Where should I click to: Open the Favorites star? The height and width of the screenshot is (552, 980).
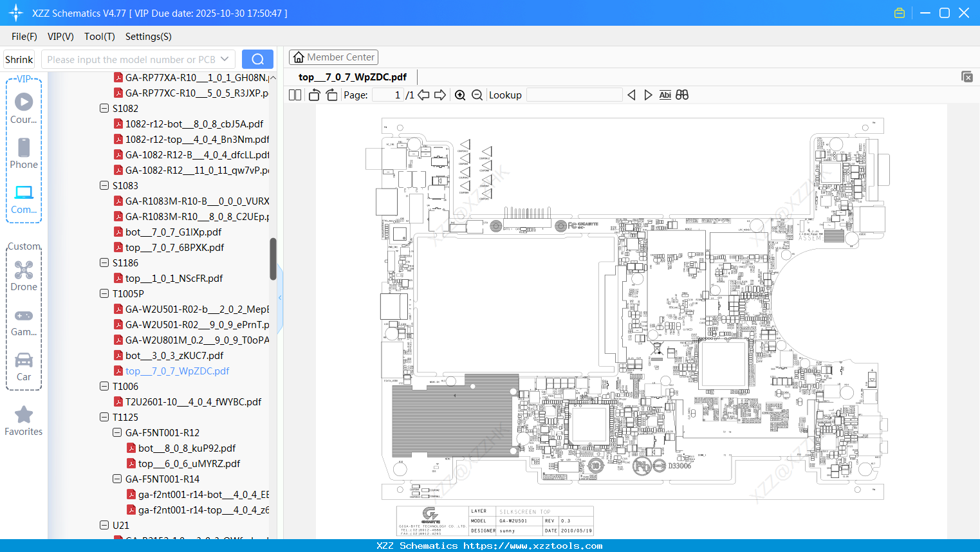click(24, 421)
